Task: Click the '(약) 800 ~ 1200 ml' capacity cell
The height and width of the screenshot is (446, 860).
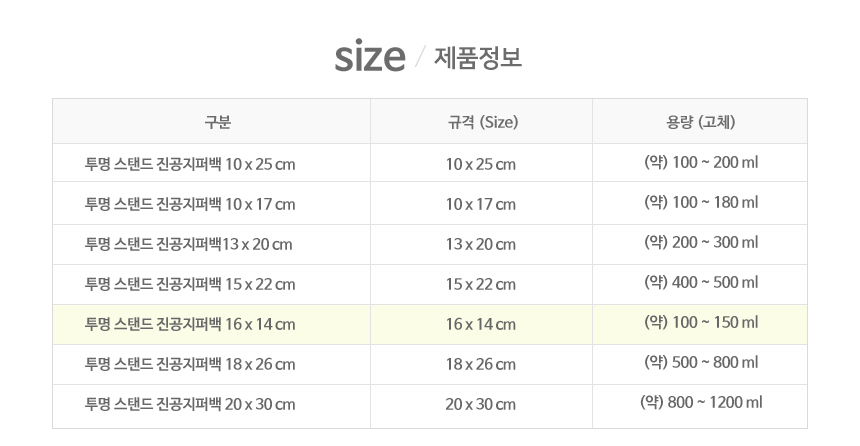Action: pyautogui.click(x=701, y=403)
